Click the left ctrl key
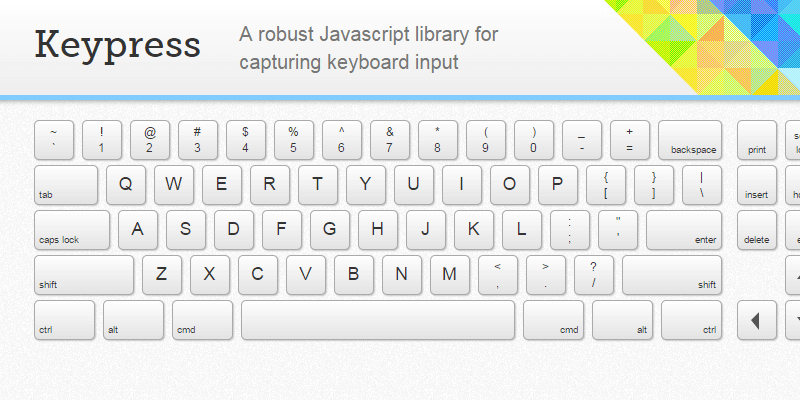Image resolution: width=800 pixels, height=400 pixels. click(65, 320)
